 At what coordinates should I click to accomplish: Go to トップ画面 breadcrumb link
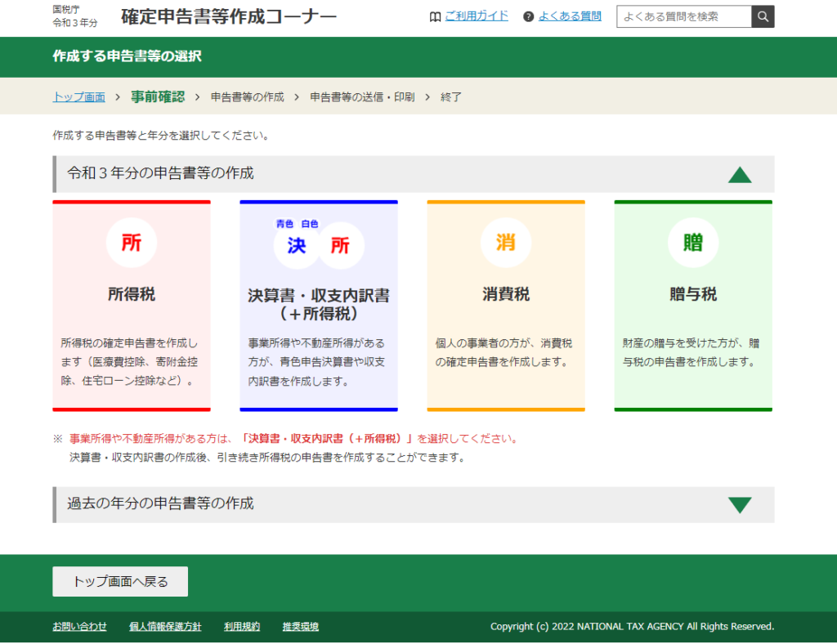(79, 97)
